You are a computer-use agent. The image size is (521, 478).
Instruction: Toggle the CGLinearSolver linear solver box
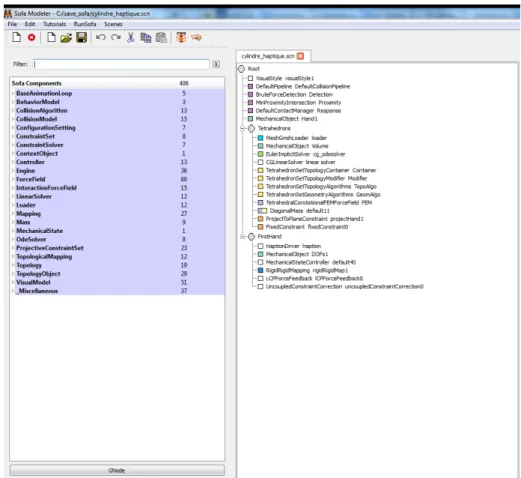pyautogui.click(x=260, y=162)
